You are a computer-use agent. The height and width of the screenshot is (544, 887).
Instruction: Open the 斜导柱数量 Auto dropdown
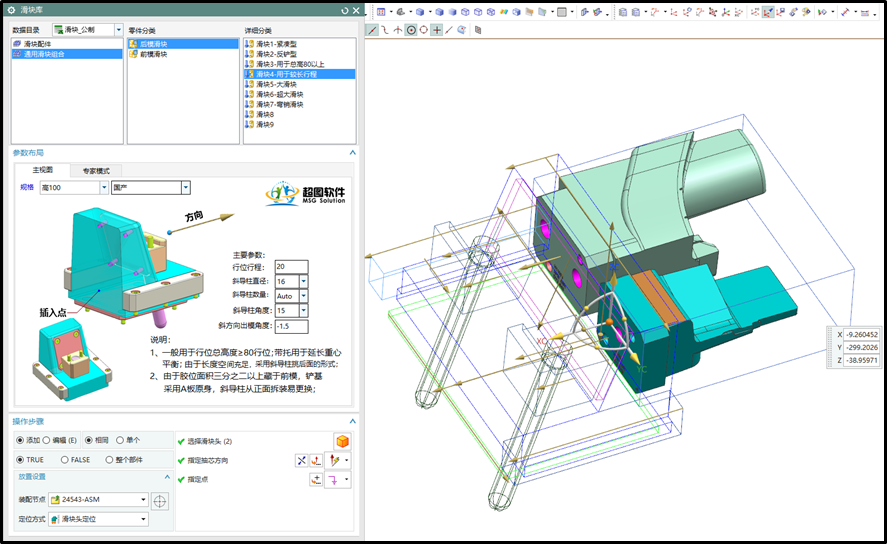pos(303,297)
